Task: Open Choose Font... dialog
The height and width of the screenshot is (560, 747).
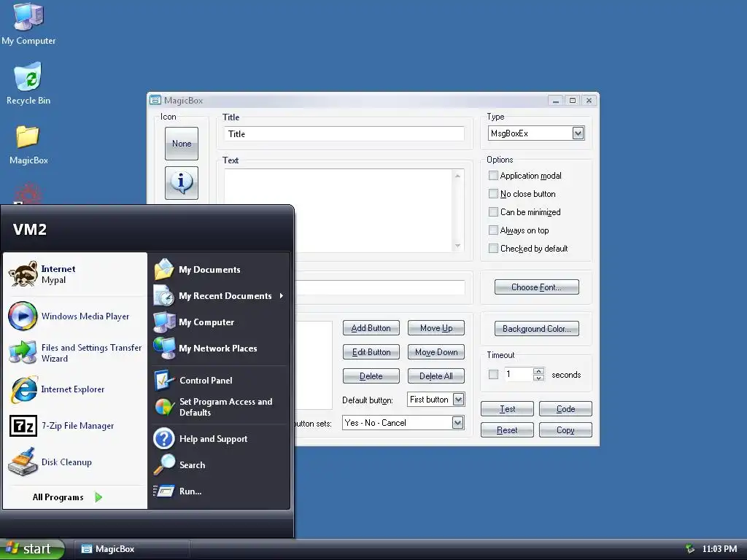Action: coord(536,287)
